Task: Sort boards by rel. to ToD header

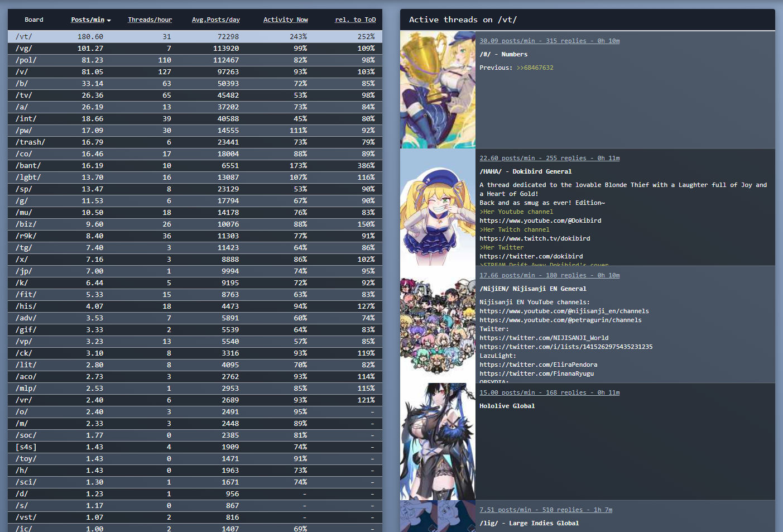Action: tap(356, 20)
